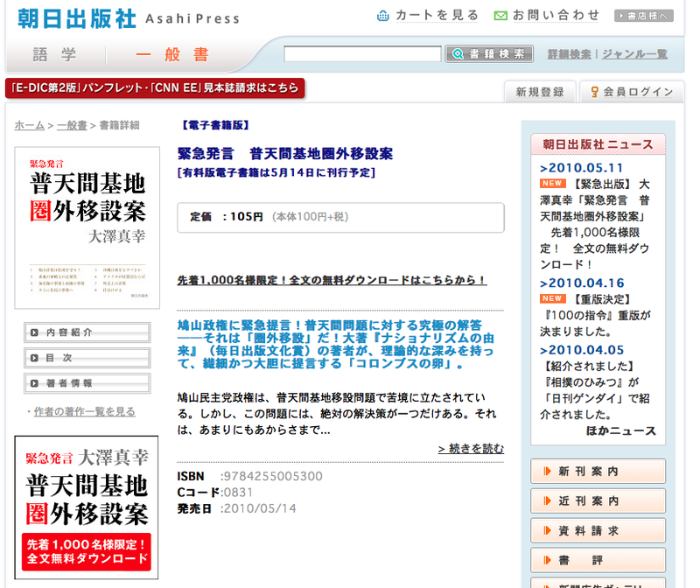Click the 書籍検索 search button

point(489,54)
